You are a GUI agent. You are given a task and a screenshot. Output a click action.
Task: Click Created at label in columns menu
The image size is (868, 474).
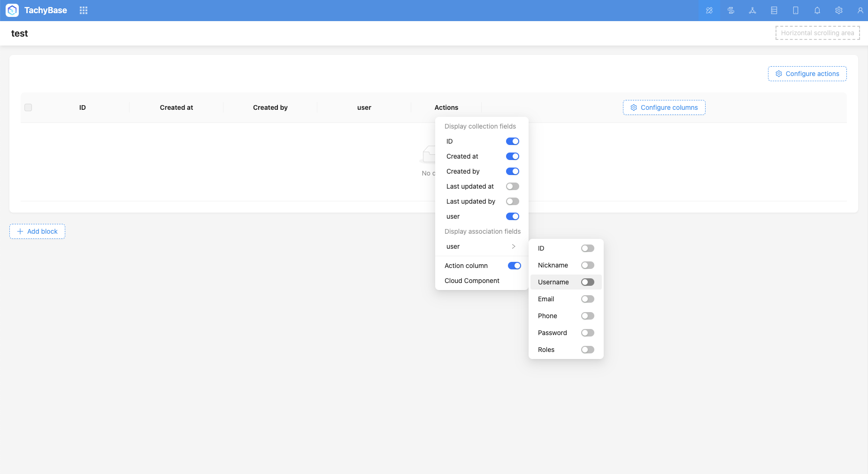(x=462, y=156)
